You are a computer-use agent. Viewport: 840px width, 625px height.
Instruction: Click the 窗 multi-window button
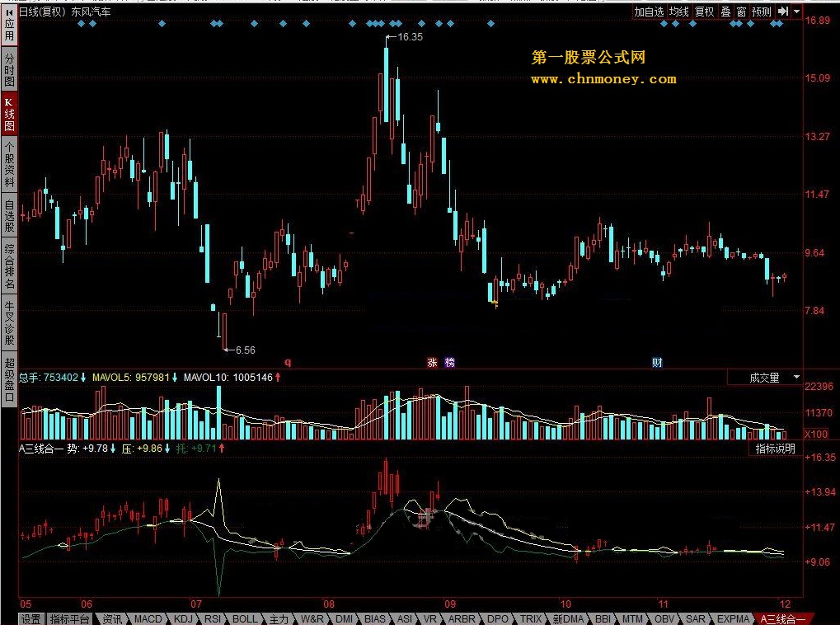click(x=741, y=12)
